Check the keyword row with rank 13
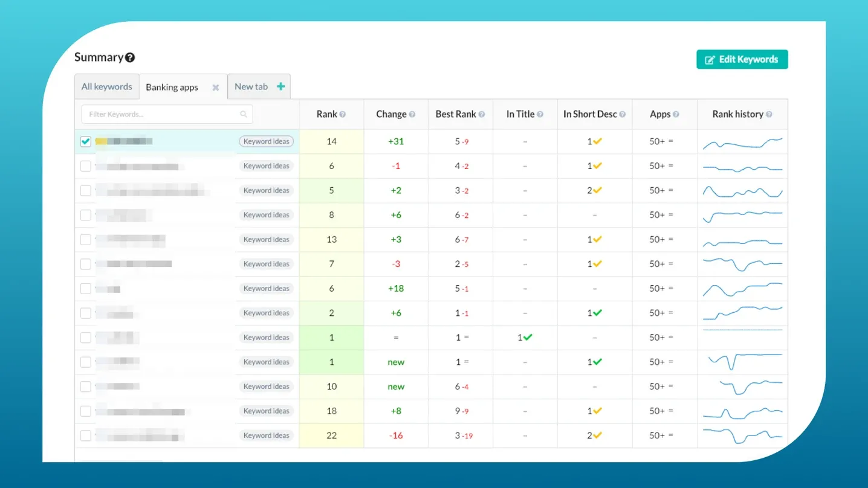The height and width of the screenshot is (488, 868). [x=86, y=239]
